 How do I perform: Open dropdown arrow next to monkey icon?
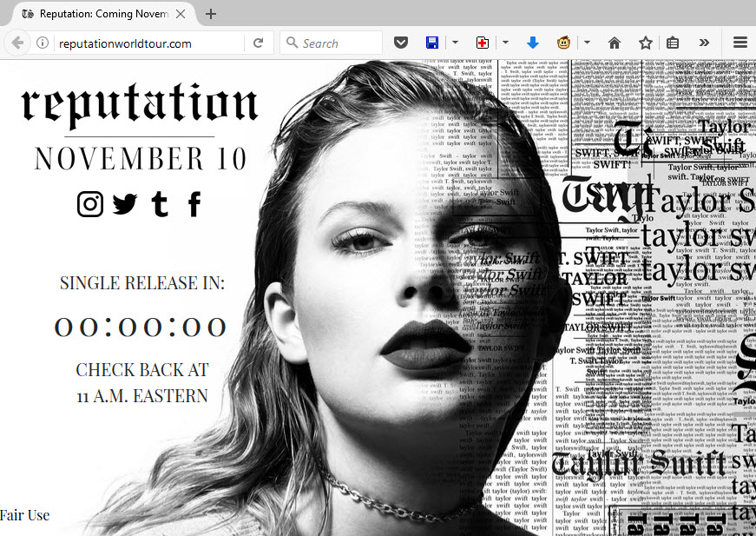tap(587, 43)
